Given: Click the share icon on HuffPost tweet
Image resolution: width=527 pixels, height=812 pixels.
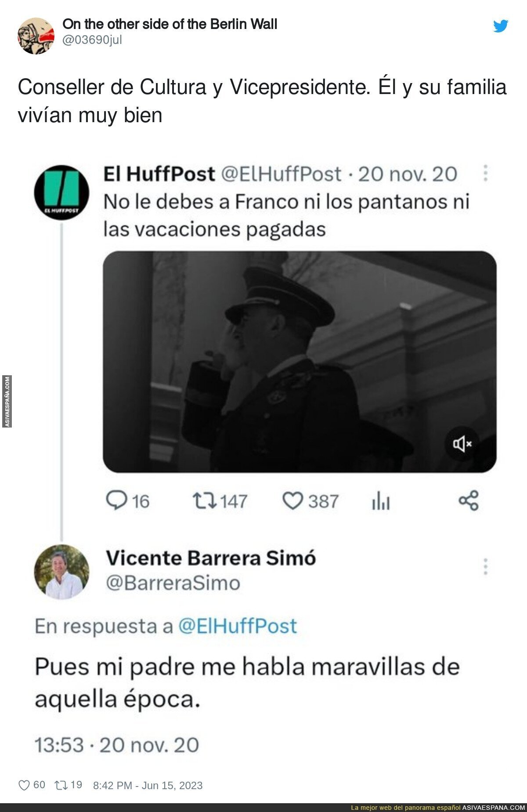Looking at the screenshot, I should pyautogui.click(x=469, y=501).
